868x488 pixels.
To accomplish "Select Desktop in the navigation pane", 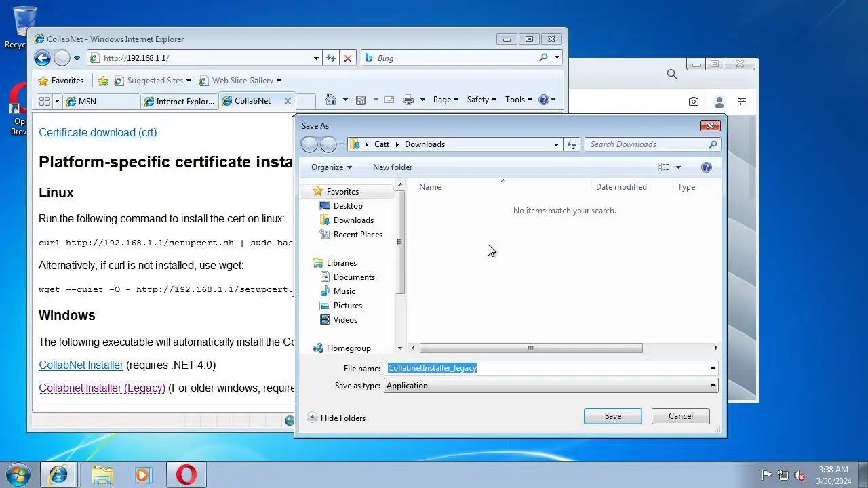I will tap(348, 206).
